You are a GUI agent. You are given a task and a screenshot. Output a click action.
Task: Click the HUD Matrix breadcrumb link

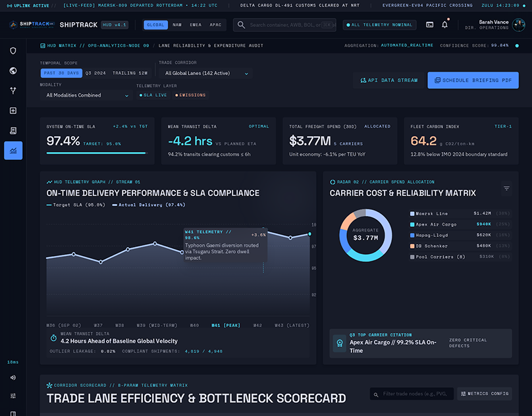[98, 45]
